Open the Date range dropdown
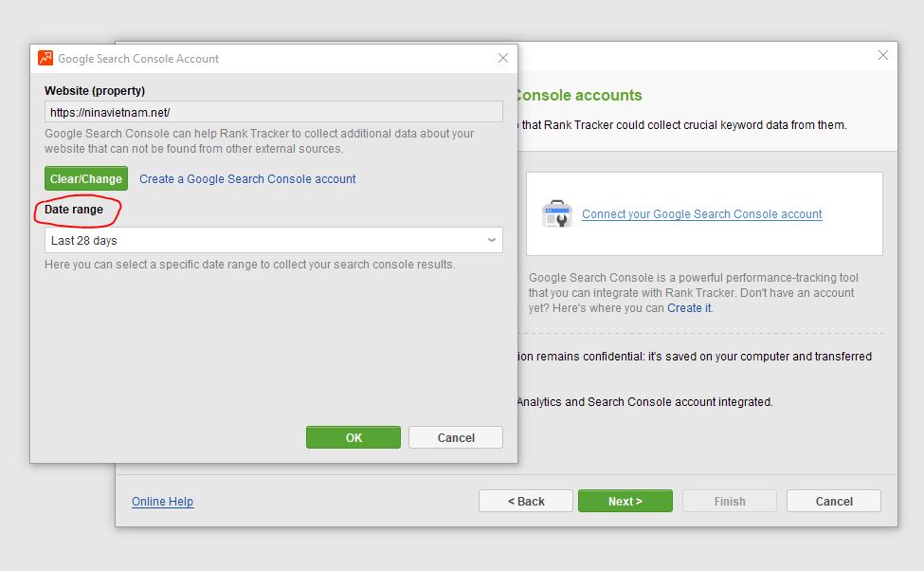The width and height of the screenshot is (924, 571). pos(274,240)
